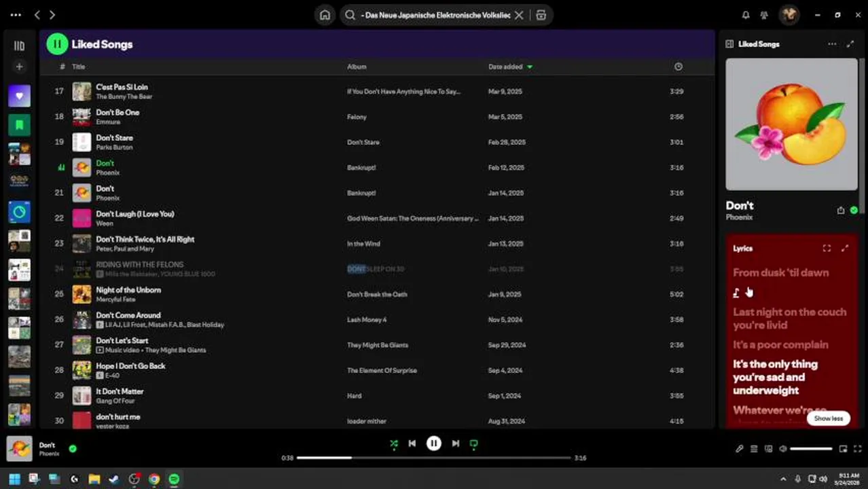
Task: Seek on the song progress bar
Action: [434, 458]
